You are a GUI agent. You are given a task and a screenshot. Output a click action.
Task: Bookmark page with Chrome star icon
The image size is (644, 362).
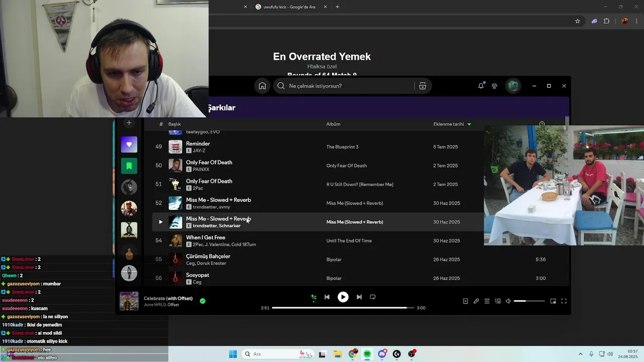pos(578,21)
